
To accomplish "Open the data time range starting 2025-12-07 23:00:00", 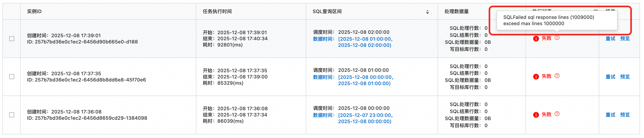I will point(365,118).
